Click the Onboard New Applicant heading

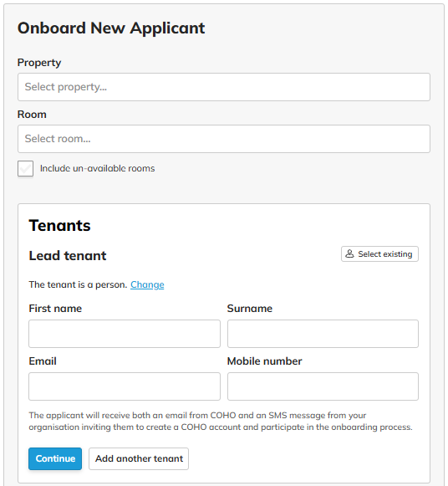click(x=111, y=28)
